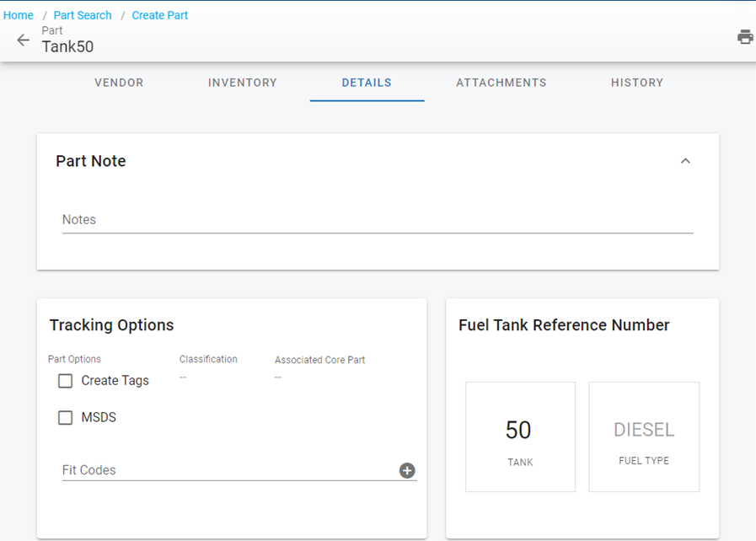Click the printer icon to print
This screenshot has width=756, height=541.
coord(745,37)
